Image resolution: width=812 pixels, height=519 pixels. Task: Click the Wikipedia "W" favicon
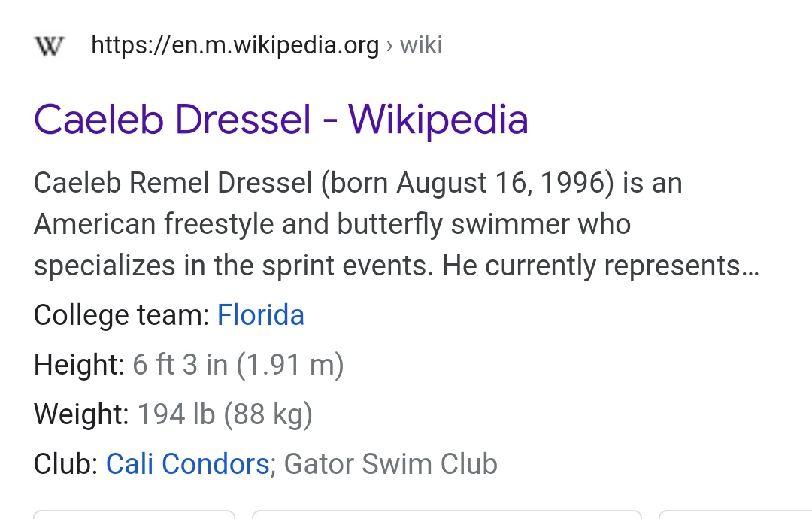pos(50,45)
